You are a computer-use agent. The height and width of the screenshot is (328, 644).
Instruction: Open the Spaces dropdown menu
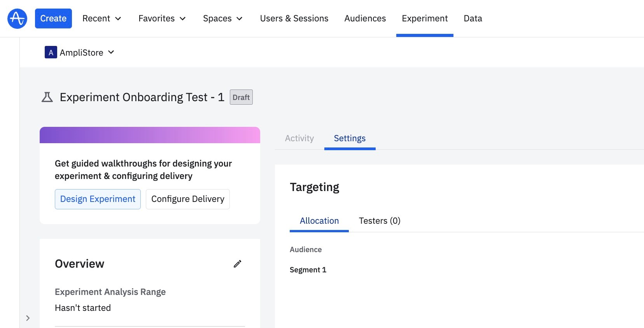click(x=223, y=18)
